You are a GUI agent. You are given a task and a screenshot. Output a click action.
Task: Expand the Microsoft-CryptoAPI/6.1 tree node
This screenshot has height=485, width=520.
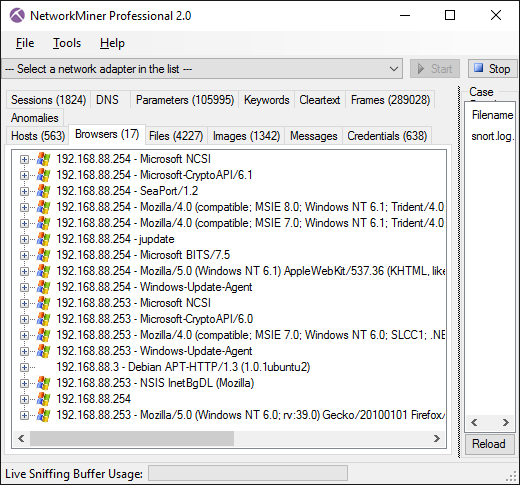(24, 175)
